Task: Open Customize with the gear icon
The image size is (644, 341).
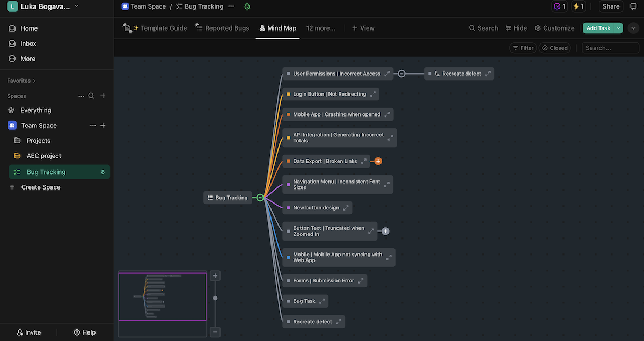Action: [x=554, y=27]
